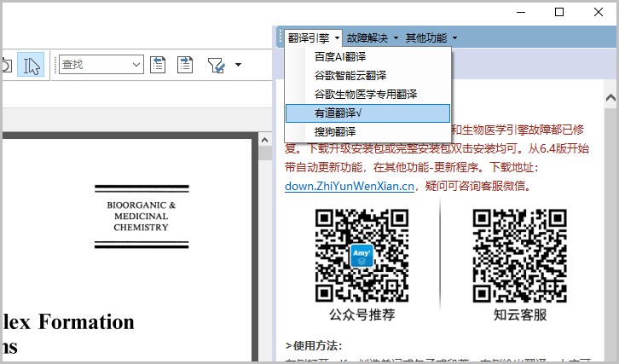Screen dimensions: 619x364
Task: Select the text selection cursor tool
Action: (x=31, y=65)
